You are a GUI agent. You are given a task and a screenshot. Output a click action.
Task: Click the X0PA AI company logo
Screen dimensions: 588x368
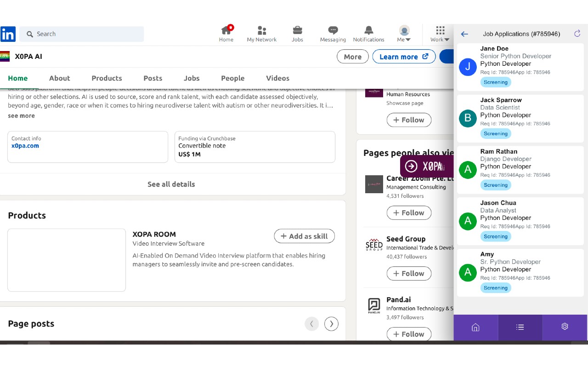click(x=5, y=57)
